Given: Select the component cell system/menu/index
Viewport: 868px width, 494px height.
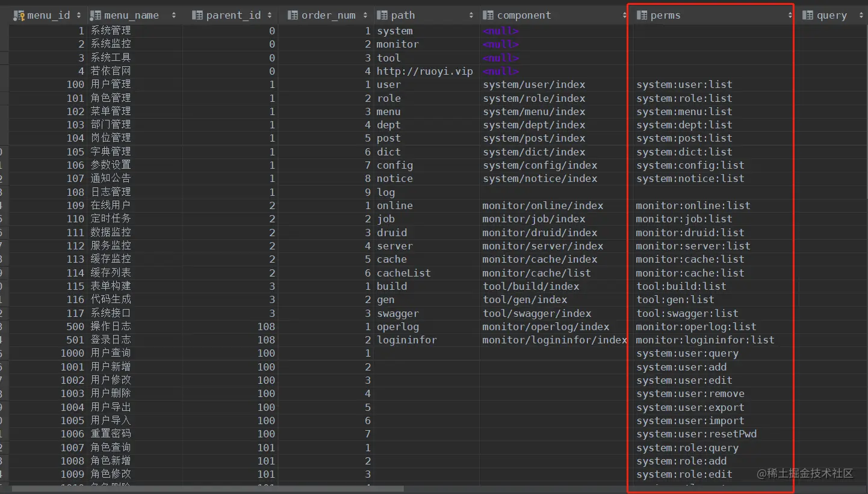Looking at the screenshot, I should [534, 111].
